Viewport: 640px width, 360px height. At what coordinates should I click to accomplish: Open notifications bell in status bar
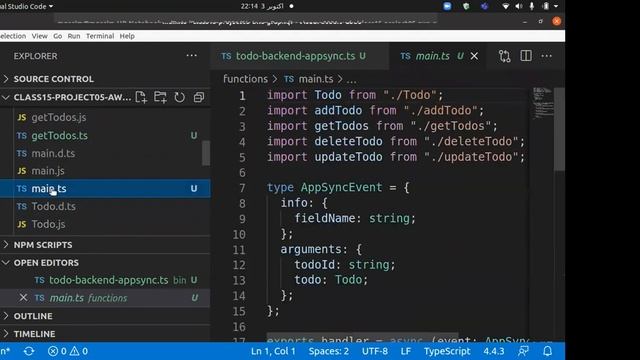[x=548, y=351]
